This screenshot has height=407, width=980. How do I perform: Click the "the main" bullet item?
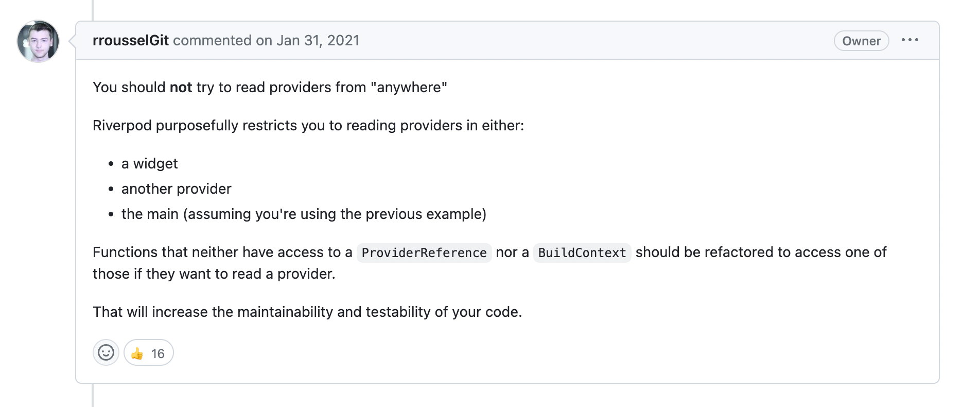coord(304,214)
